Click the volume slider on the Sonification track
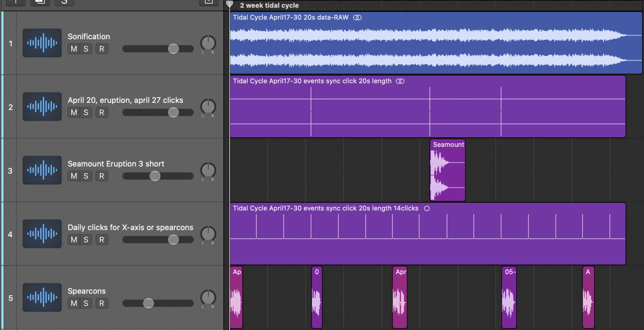This screenshot has height=330, width=644. point(174,49)
